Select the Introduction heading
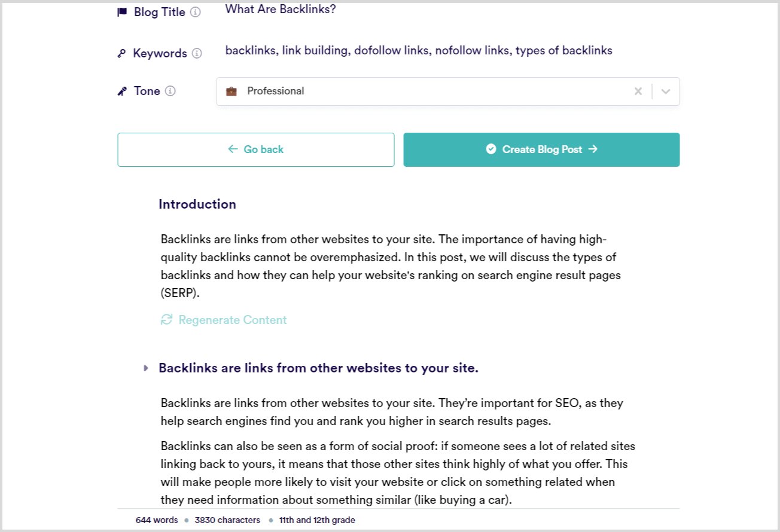 (197, 204)
